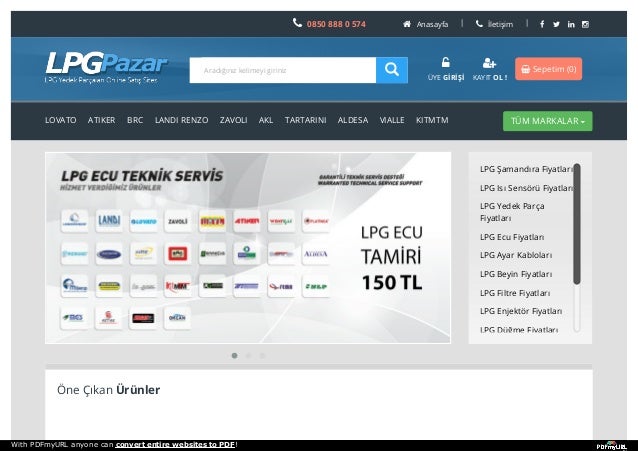
Task: Open TARTARINI brand menu
Action: pyautogui.click(x=305, y=120)
